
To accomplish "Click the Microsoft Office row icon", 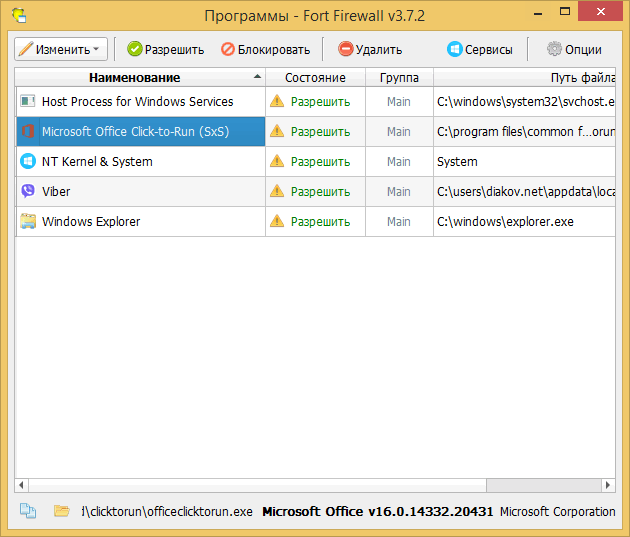I will coord(27,131).
